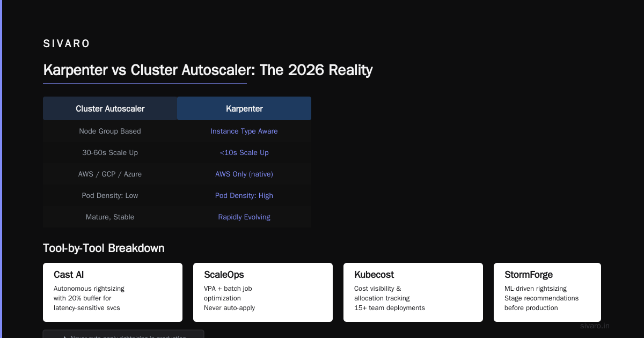The width and height of the screenshot is (644, 338).
Task: Select the 'ML-driven rightsizing' line
Action: point(536,289)
